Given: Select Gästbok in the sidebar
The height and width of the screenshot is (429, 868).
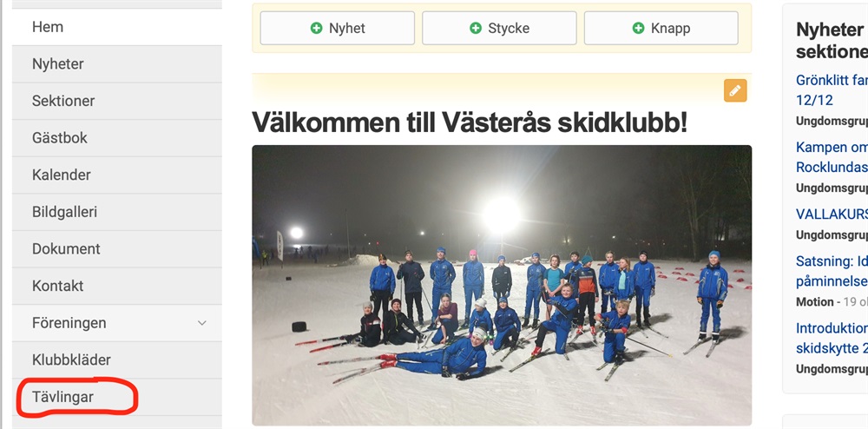Looking at the screenshot, I should click(117, 138).
